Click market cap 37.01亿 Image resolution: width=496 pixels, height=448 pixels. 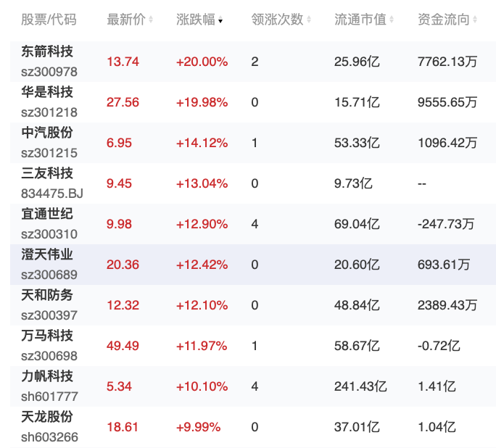pyautogui.click(x=357, y=427)
